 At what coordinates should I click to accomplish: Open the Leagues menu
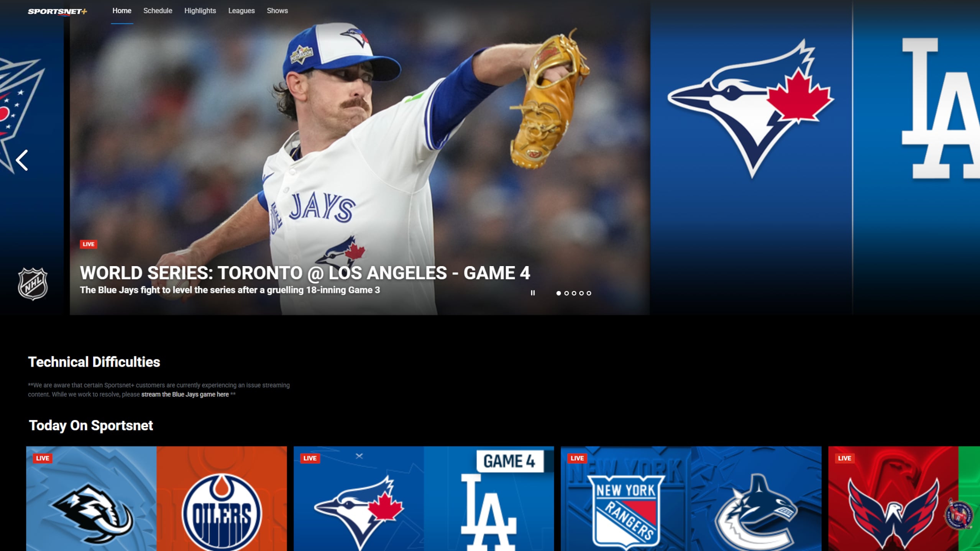coord(241,11)
